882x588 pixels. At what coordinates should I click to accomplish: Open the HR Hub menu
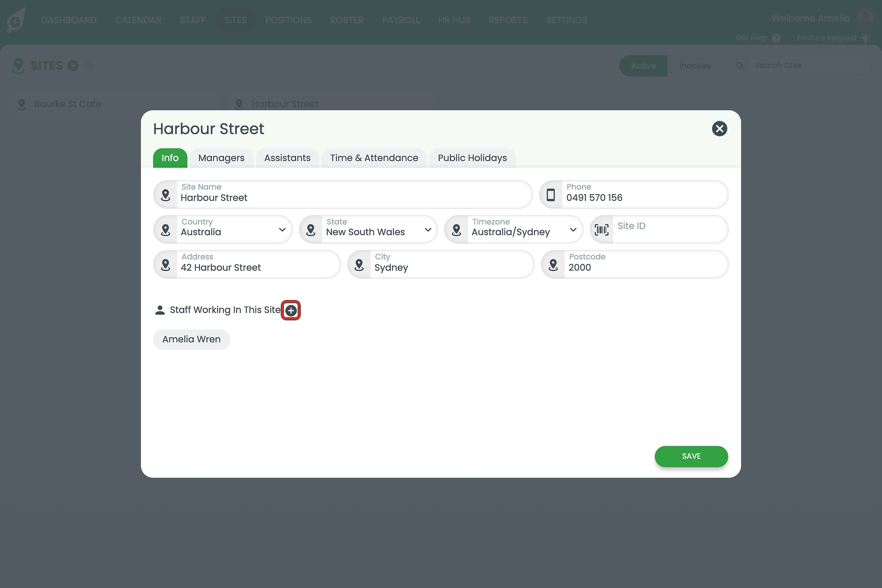point(454,20)
